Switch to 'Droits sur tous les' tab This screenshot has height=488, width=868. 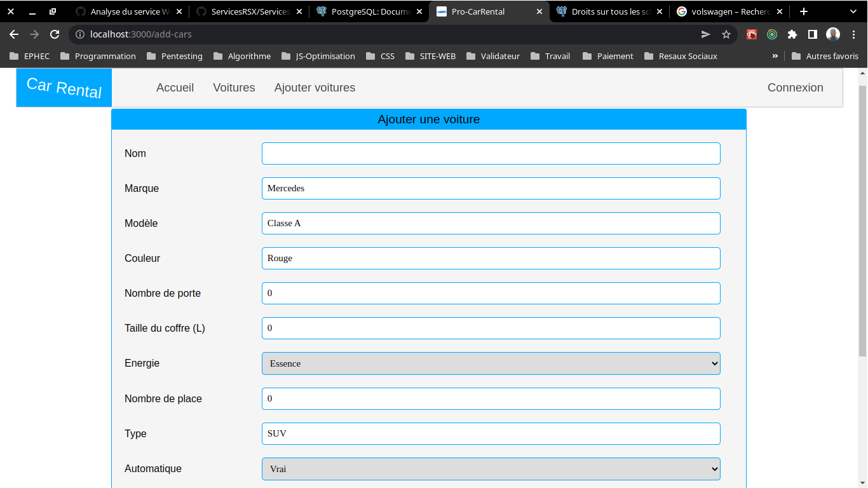coord(609,11)
